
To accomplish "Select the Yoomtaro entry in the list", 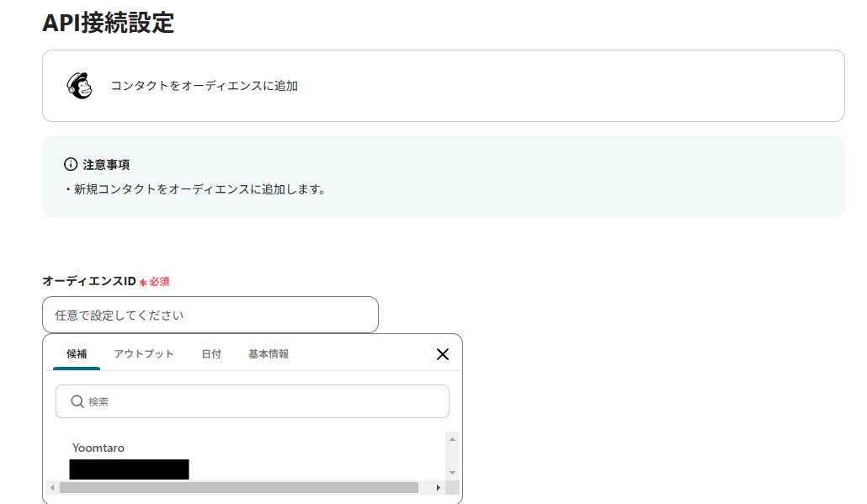I will pos(99,448).
